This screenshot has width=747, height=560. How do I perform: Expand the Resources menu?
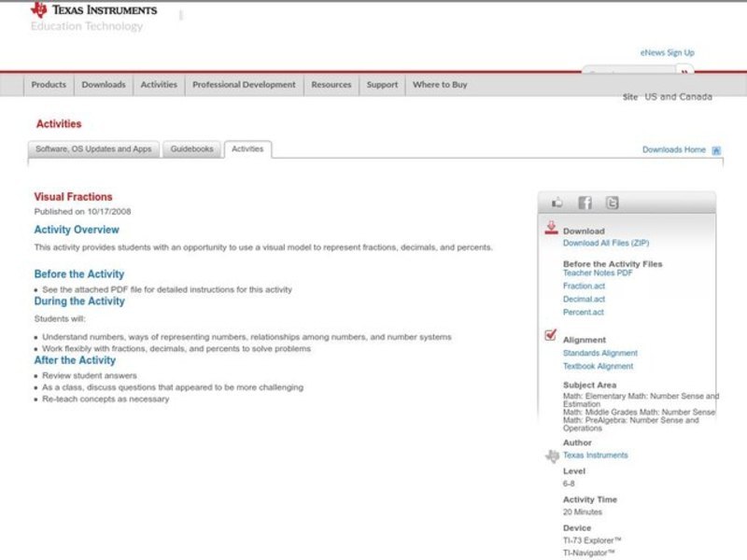point(331,85)
